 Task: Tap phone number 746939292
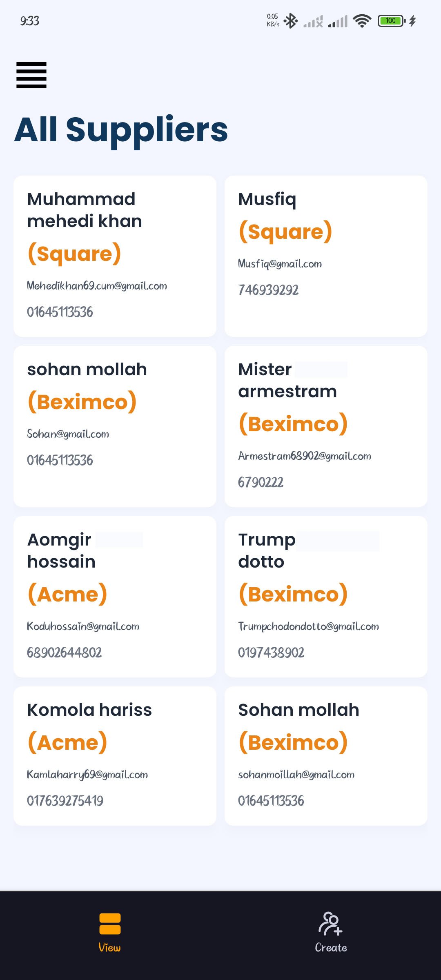tap(268, 290)
